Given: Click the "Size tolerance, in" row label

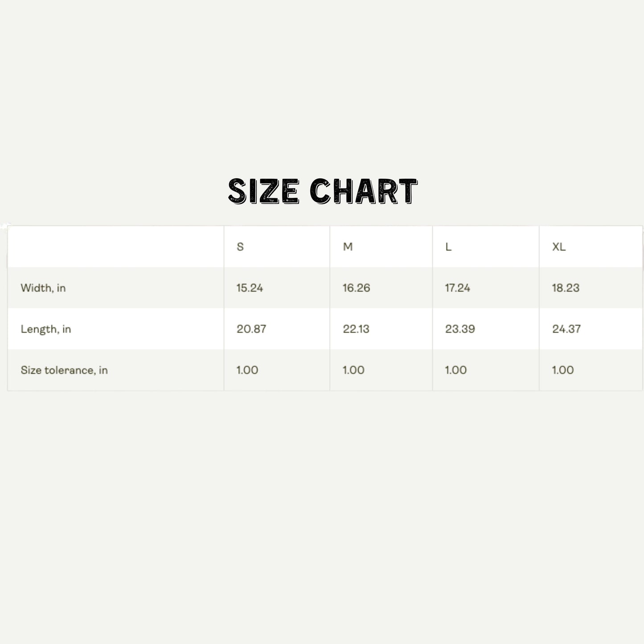Looking at the screenshot, I should [x=64, y=370].
